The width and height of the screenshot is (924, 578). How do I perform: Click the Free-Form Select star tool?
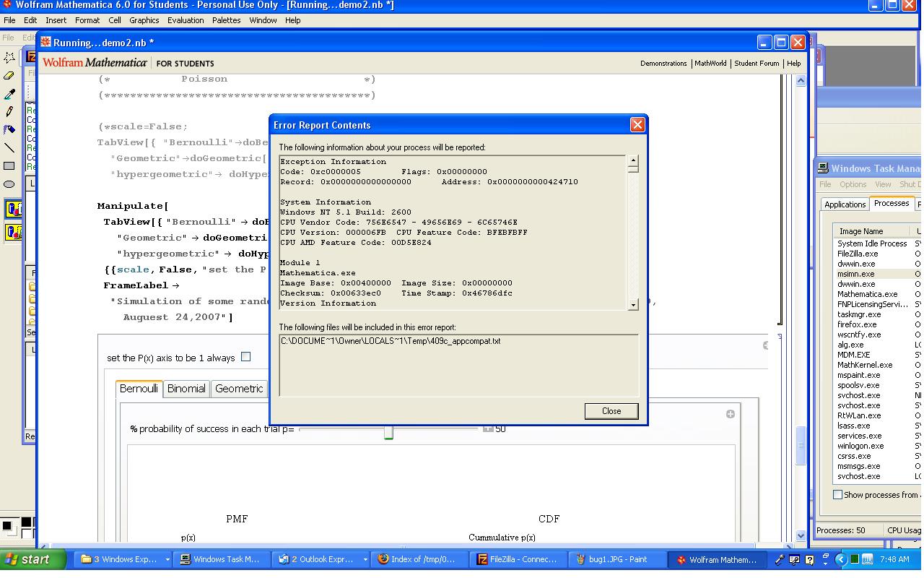click(9, 57)
